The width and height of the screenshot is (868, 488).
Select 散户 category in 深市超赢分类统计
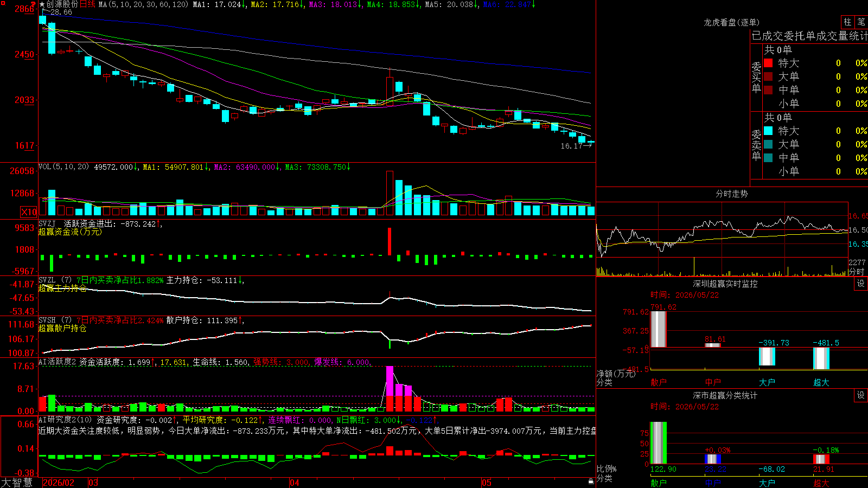coord(659,483)
